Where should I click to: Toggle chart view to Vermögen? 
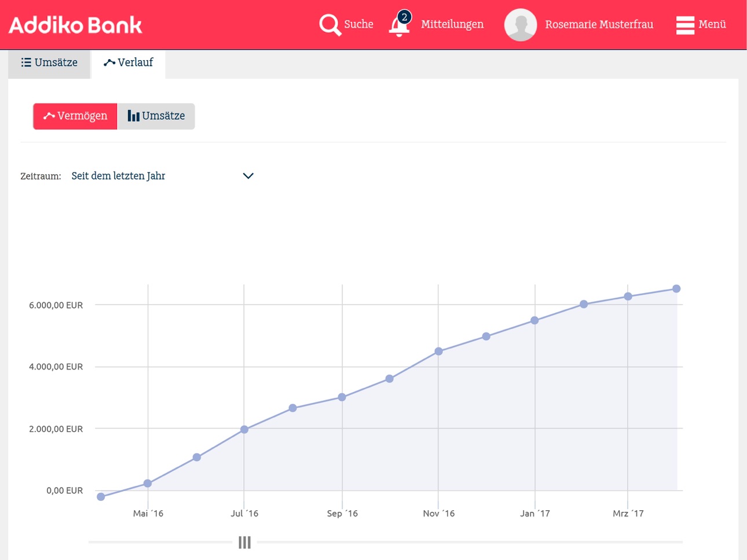[x=75, y=116]
